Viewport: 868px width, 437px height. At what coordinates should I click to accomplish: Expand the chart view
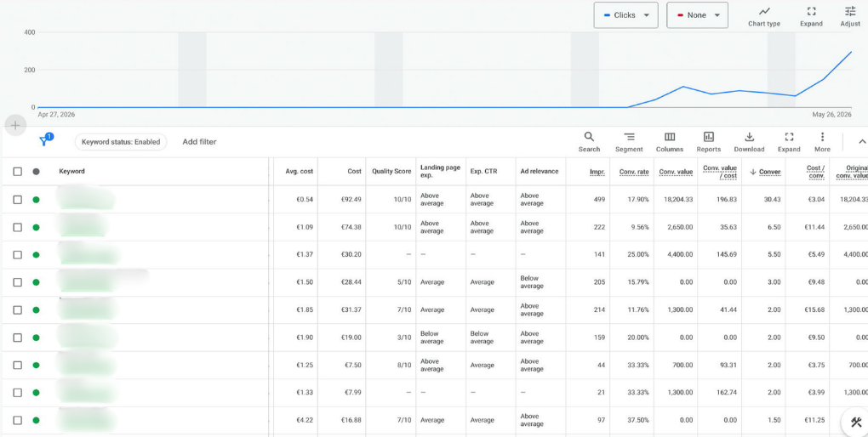tap(811, 16)
